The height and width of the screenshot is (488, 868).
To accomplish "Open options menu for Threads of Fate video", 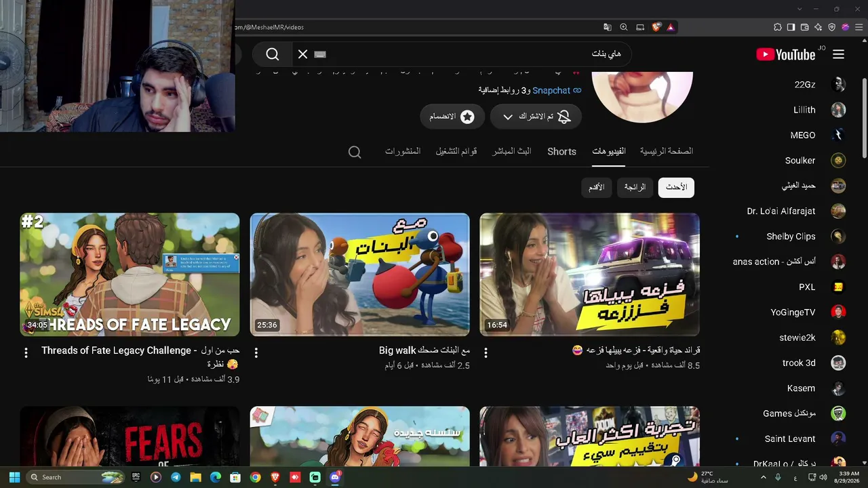I will (x=26, y=352).
